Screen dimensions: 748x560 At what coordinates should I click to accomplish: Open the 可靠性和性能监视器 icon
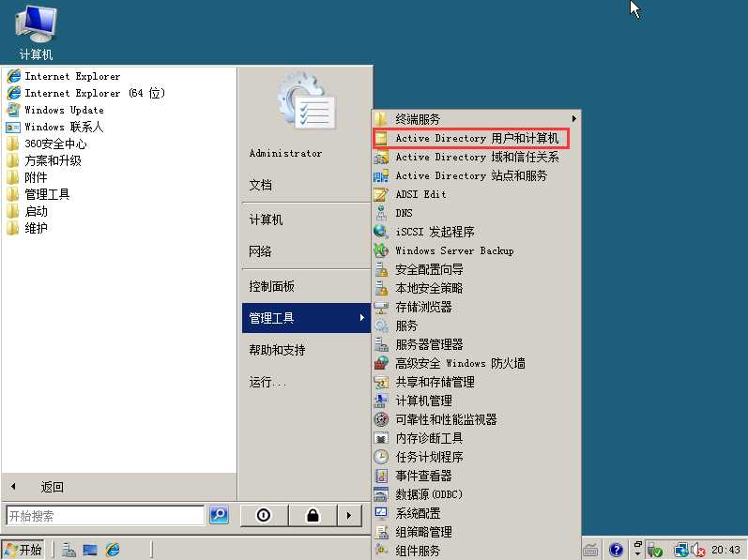pos(381,419)
